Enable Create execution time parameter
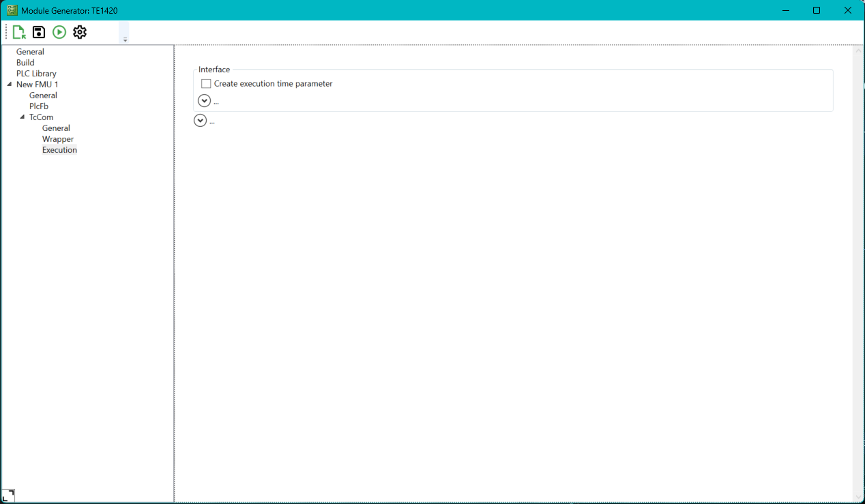This screenshot has width=865, height=504. 206,83
